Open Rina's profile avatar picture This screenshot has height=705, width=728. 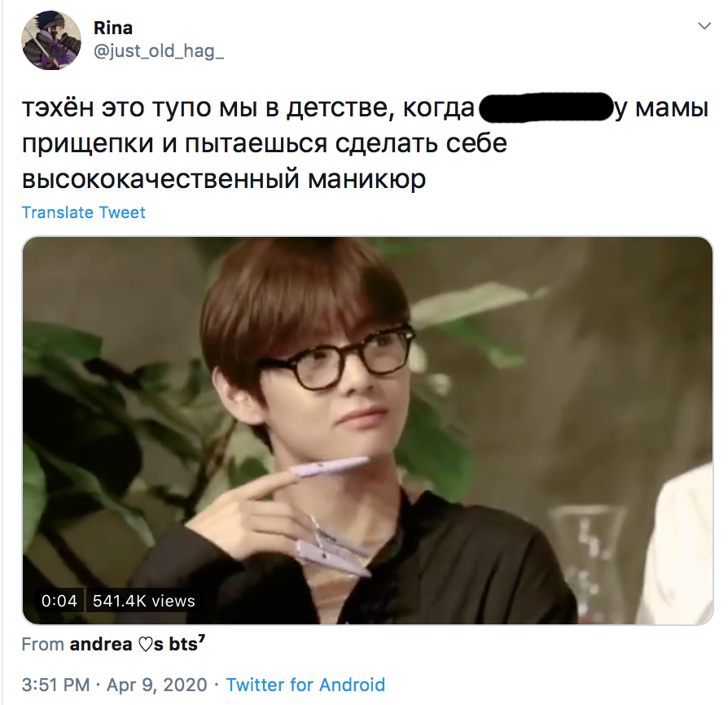(x=51, y=41)
